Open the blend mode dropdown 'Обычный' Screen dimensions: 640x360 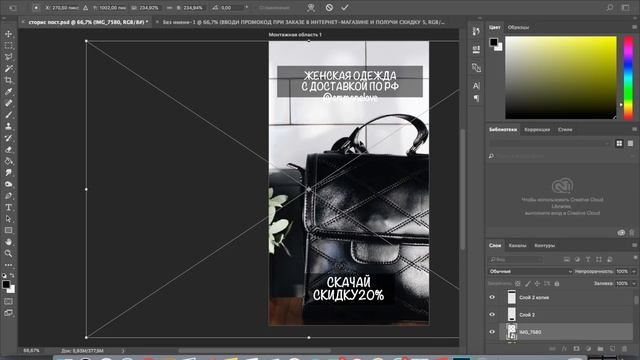[530, 271]
